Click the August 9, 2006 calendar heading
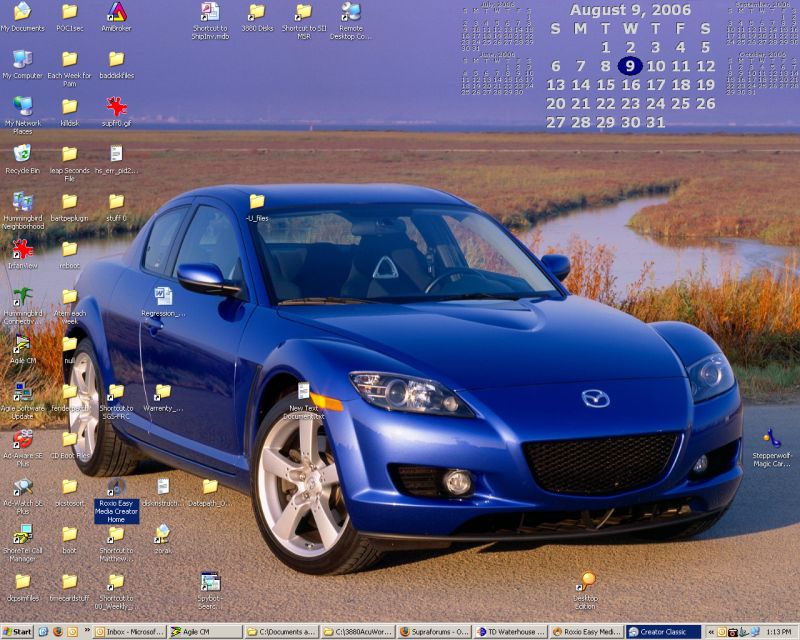Screen dimensions: 800x640 click(630, 10)
